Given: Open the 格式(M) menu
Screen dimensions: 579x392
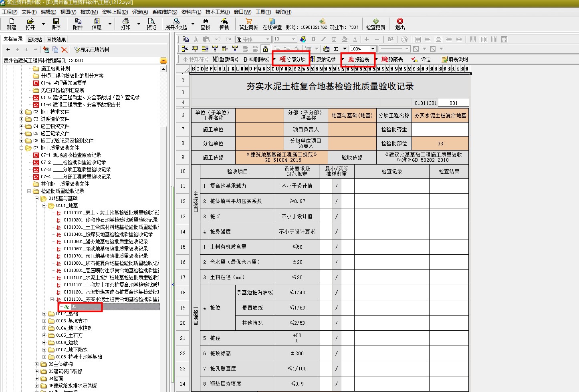Looking at the screenshot, I should pos(89,12).
